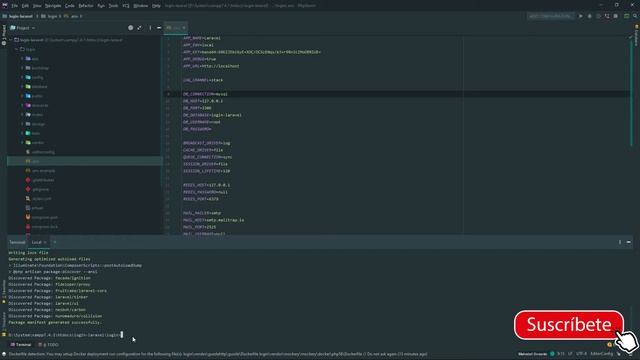This screenshot has height=360, width=640.
Task: Select the artisan file
Action: pos(37,208)
